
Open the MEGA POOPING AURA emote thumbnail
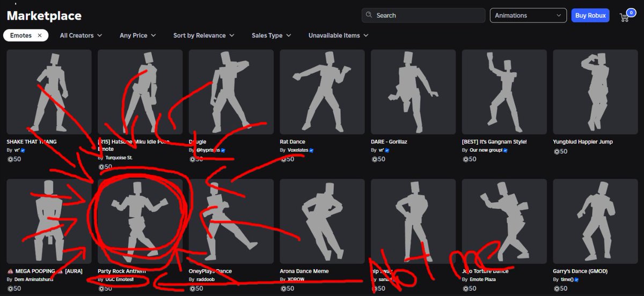[49, 221]
